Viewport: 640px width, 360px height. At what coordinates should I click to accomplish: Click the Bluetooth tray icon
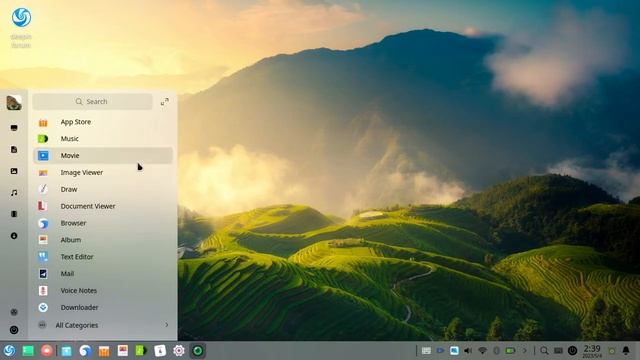click(496, 351)
